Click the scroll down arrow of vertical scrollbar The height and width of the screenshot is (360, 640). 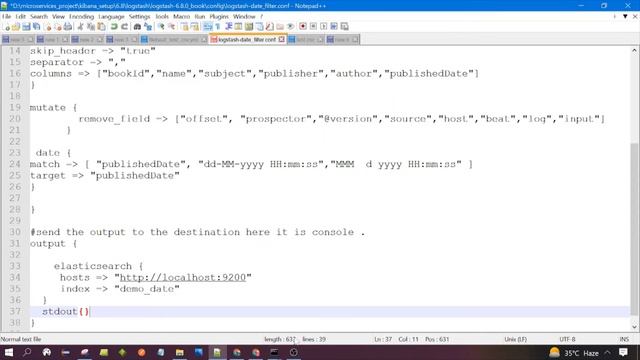[x=634, y=327]
